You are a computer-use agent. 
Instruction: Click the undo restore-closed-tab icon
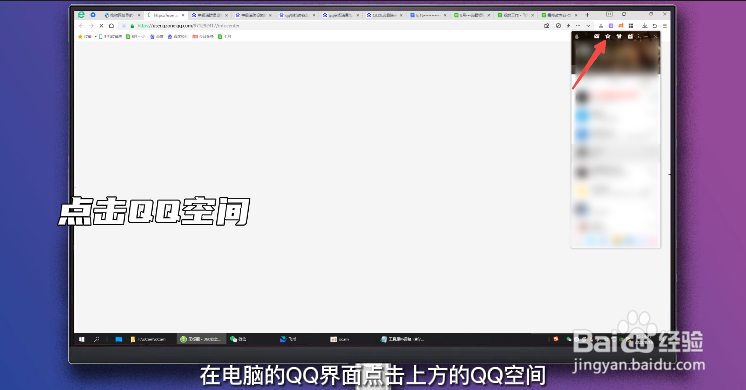tap(655, 26)
